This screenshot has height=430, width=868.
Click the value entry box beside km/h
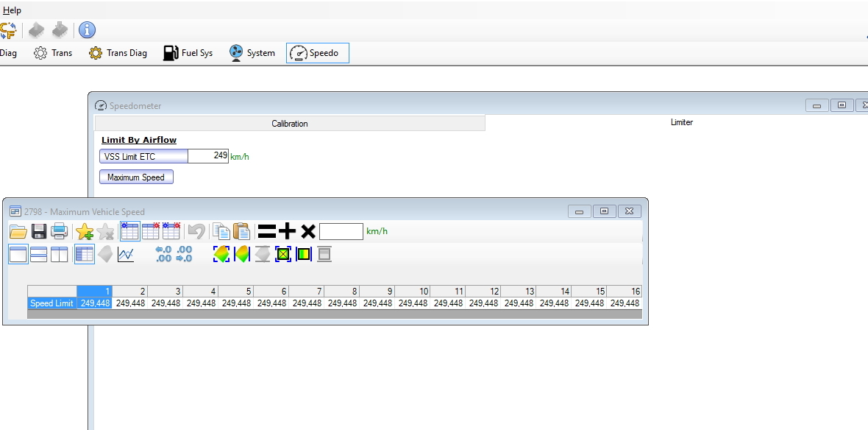[341, 231]
